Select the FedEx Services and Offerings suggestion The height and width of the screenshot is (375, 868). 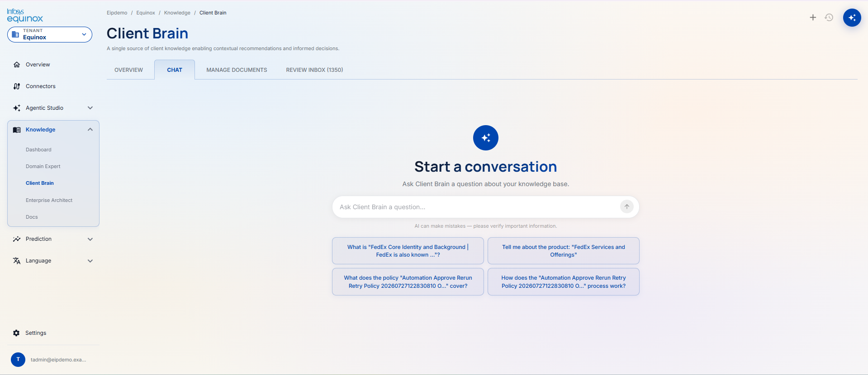(x=564, y=251)
